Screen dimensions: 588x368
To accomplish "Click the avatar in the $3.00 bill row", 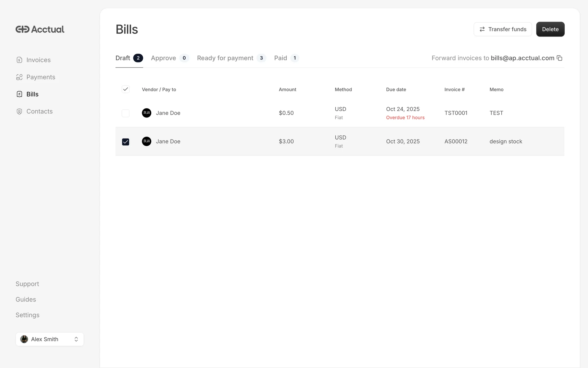I will 146,141.
